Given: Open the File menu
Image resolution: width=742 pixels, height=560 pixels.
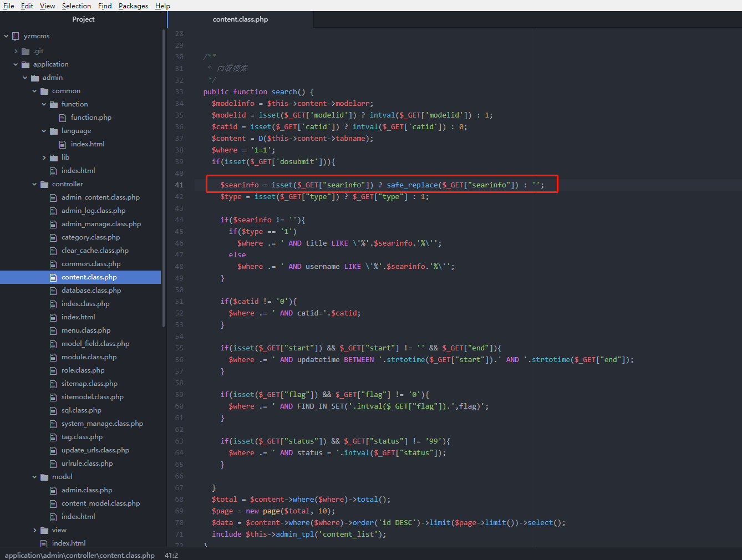Looking at the screenshot, I should 9,6.
